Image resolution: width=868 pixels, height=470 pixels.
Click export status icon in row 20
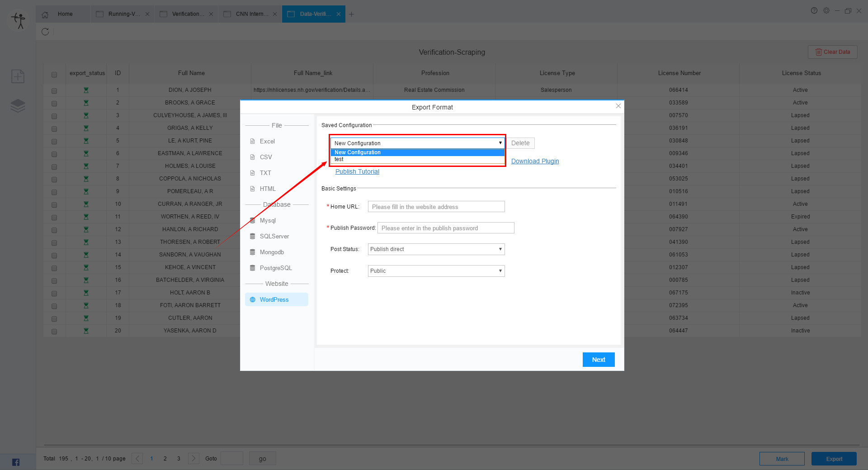click(x=86, y=331)
